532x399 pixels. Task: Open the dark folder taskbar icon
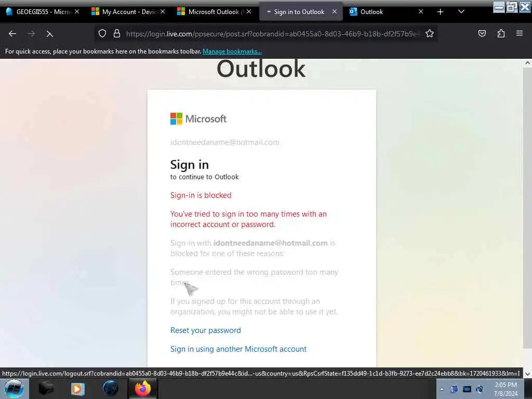[x=46, y=389]
